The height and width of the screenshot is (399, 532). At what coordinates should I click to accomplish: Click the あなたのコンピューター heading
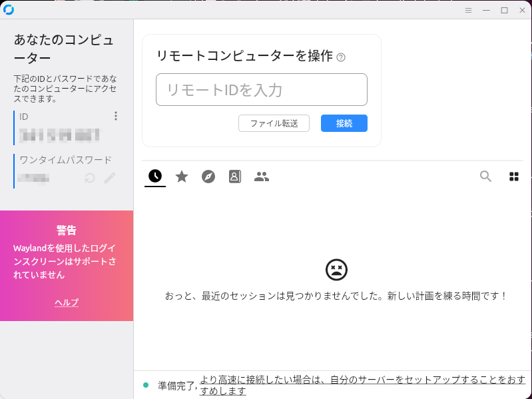(63, 49)
